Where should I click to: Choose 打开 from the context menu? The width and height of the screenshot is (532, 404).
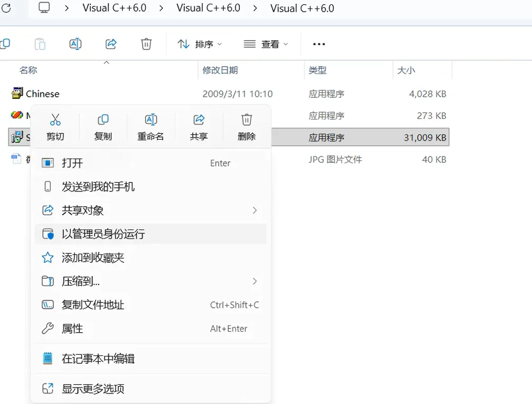coord(151,163)
